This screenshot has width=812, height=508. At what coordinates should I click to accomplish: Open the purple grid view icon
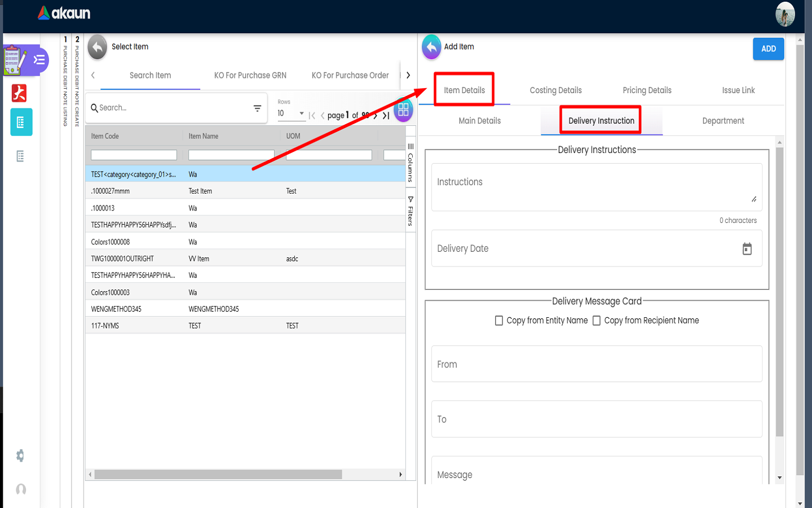point(403,110)
